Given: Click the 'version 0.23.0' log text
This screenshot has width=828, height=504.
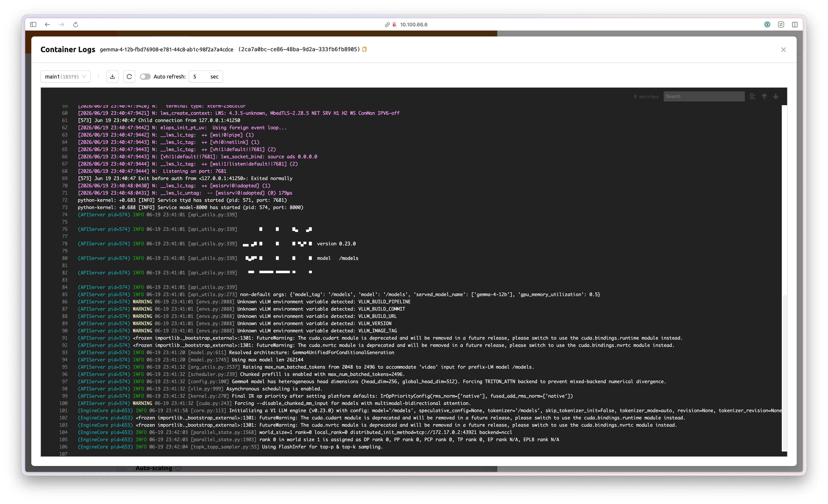Looking at the screenshot, I should point(336,244).
